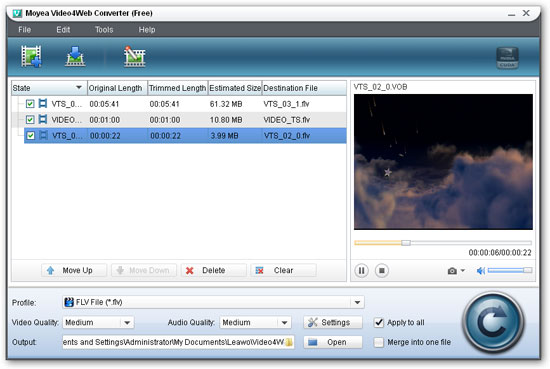Click the NVIDIA CUDA acceleration icon
The height and width of the screenshot is (369, 550).
click(x=507, y=58)
